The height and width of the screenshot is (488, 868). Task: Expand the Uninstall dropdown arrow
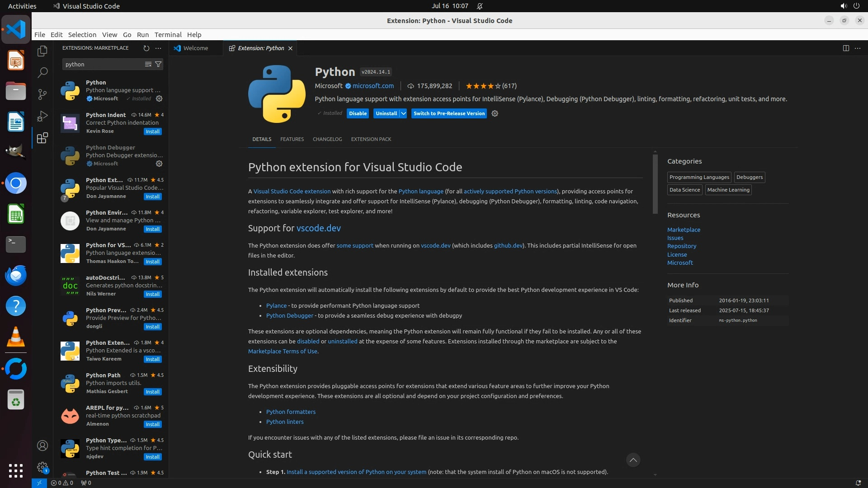tap(403, 113)
